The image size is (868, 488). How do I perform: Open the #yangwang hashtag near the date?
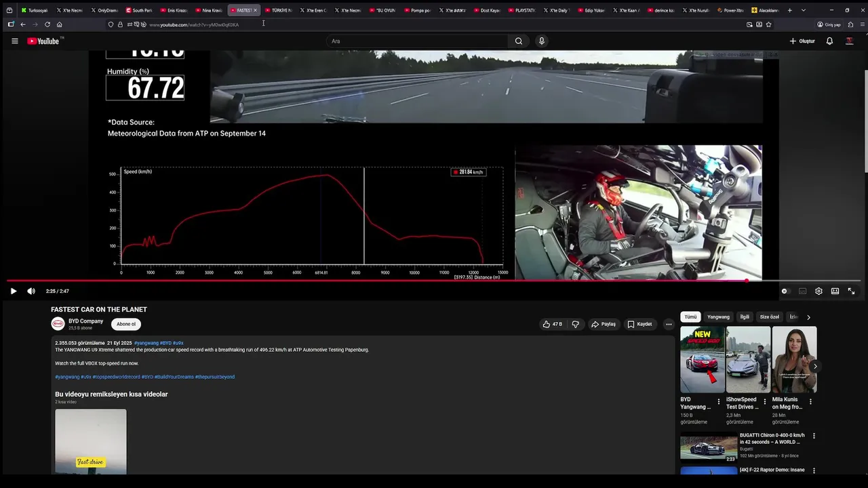146,343
